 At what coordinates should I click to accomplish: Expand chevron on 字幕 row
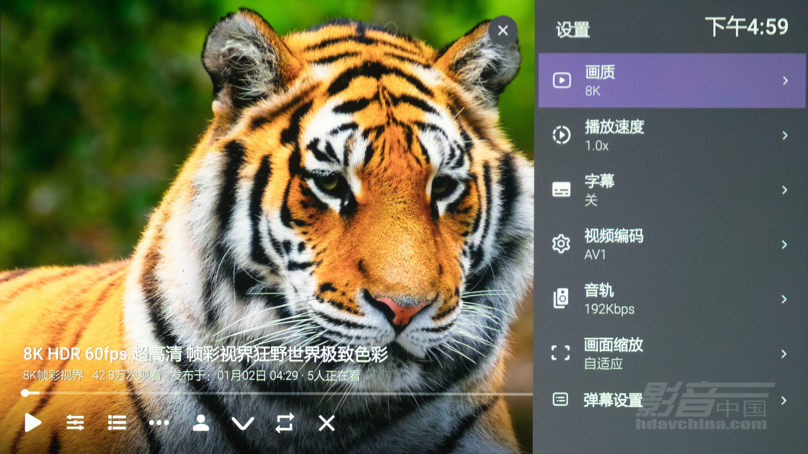pyautogui.click(x=785, y=190)
